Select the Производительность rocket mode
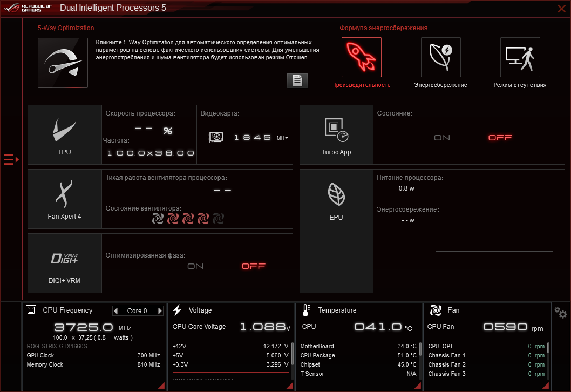 pyautogui.click(x=361, y=57)
